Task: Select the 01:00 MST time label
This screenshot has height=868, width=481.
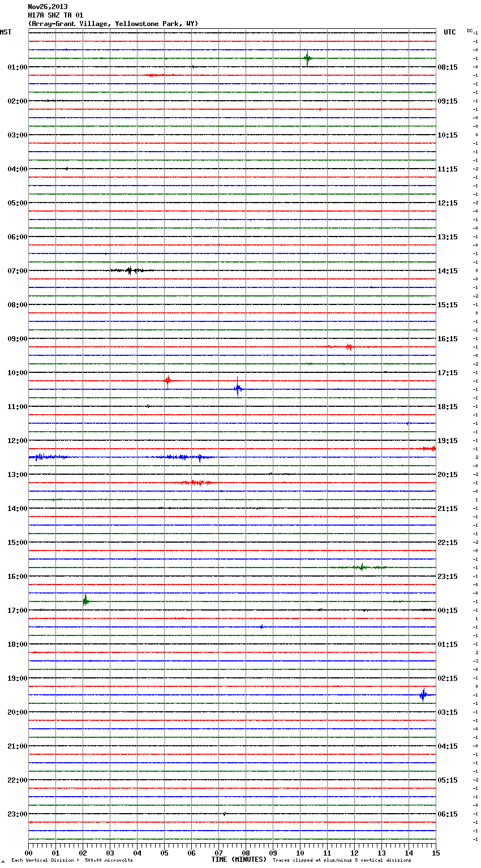Action: tap(18, 67)
